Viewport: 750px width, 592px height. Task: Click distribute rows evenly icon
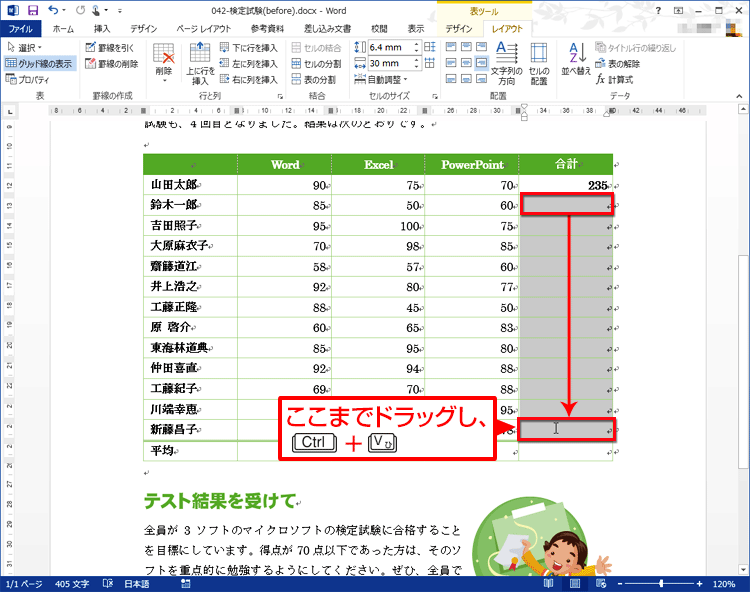coord(430,47)
